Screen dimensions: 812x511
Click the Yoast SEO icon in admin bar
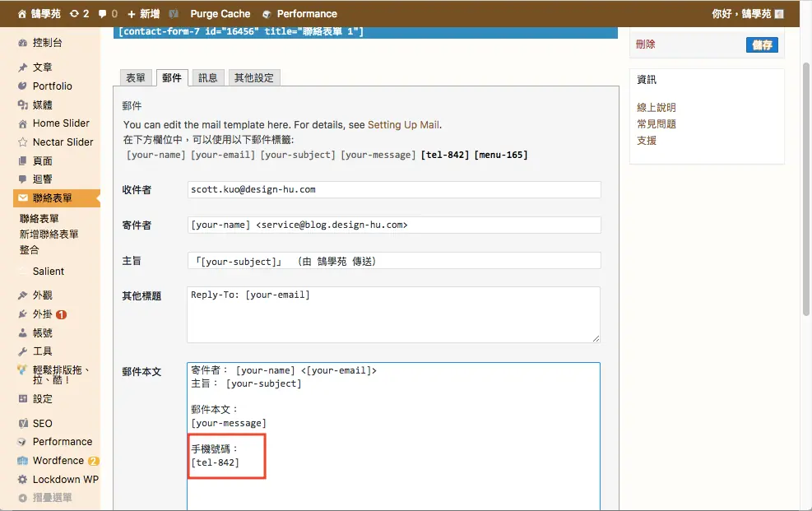point(174,14)
